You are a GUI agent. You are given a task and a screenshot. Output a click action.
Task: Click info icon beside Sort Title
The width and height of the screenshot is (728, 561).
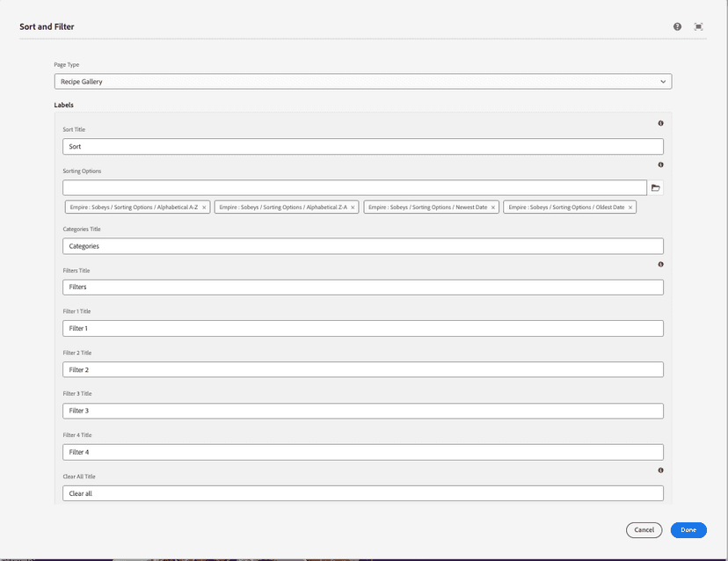660,123
